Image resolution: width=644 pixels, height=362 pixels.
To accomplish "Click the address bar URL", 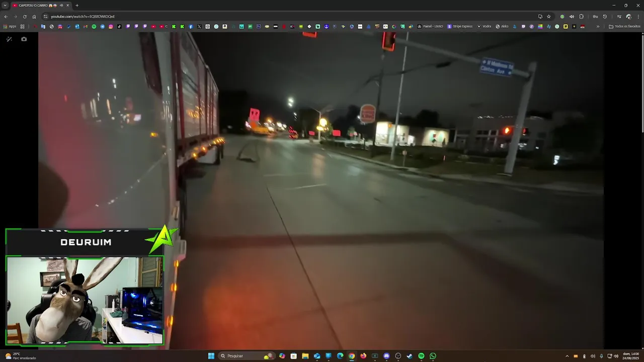I will 83,17.
